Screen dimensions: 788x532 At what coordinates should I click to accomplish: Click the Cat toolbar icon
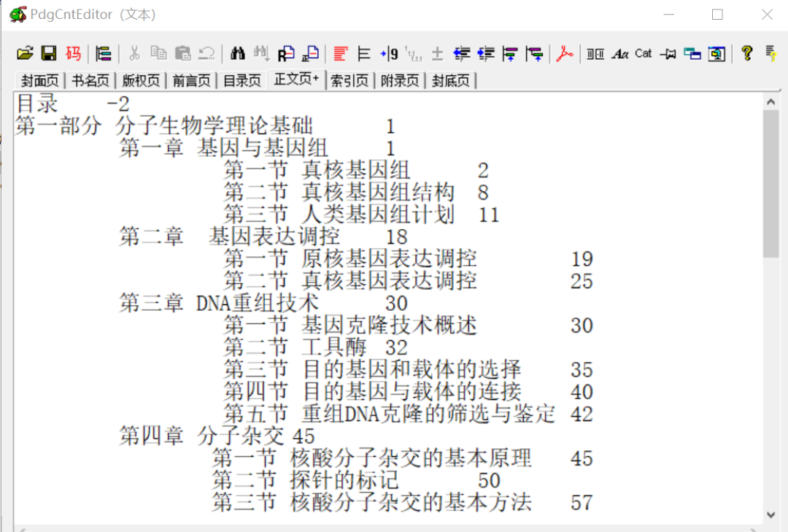point(643,53)
